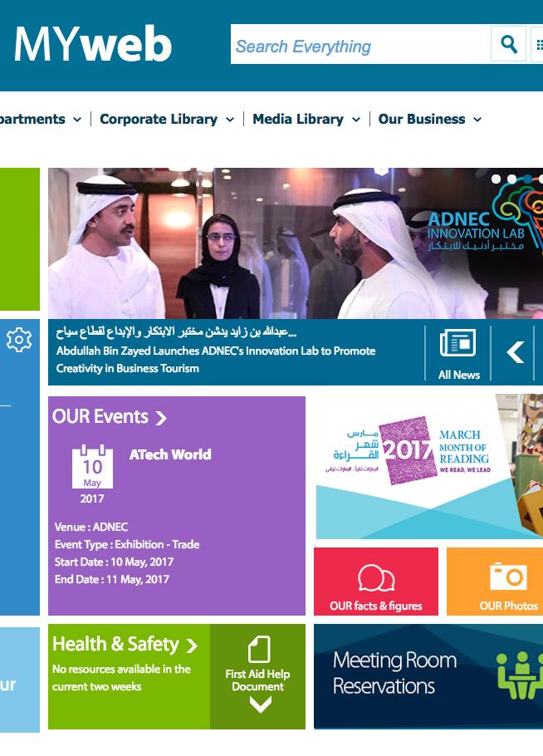The height and width of the screenshot is (756, 543).
Task: Click 'End Date : 11 May, 2017' text
Action: coord(112,579)
